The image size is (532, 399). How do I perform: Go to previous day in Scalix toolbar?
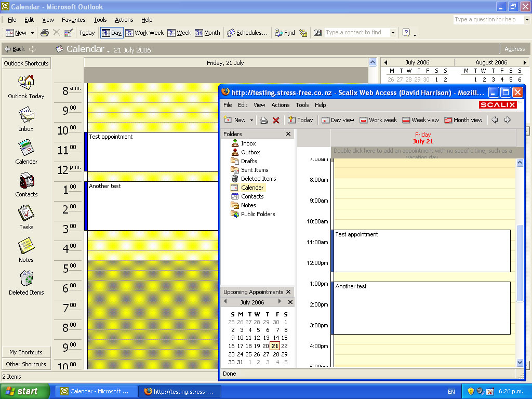pos(495,120)
